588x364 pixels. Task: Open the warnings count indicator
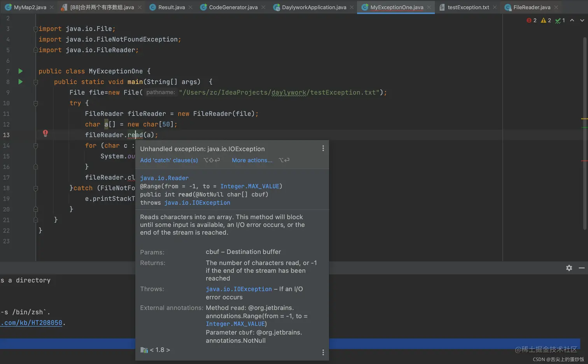coord(546,20)
